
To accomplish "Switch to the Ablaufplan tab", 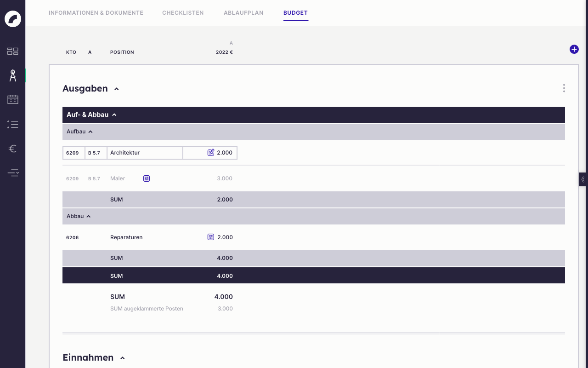I will 243,13.
